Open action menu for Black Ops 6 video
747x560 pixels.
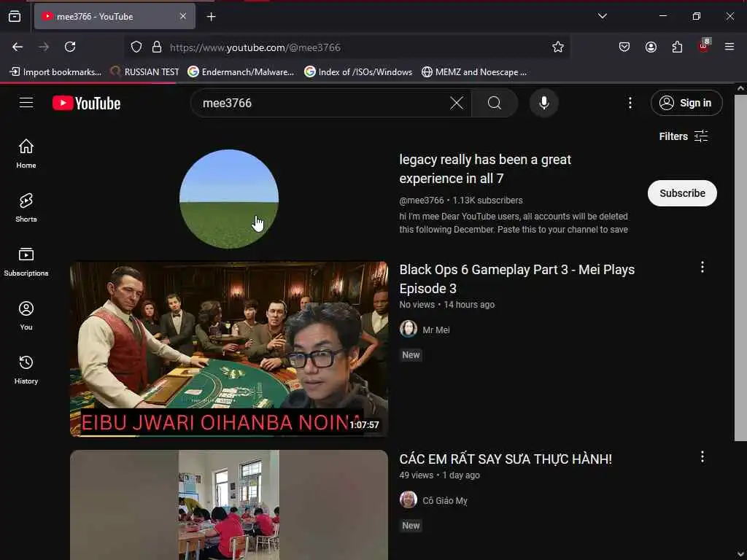(x=703, y=267)
